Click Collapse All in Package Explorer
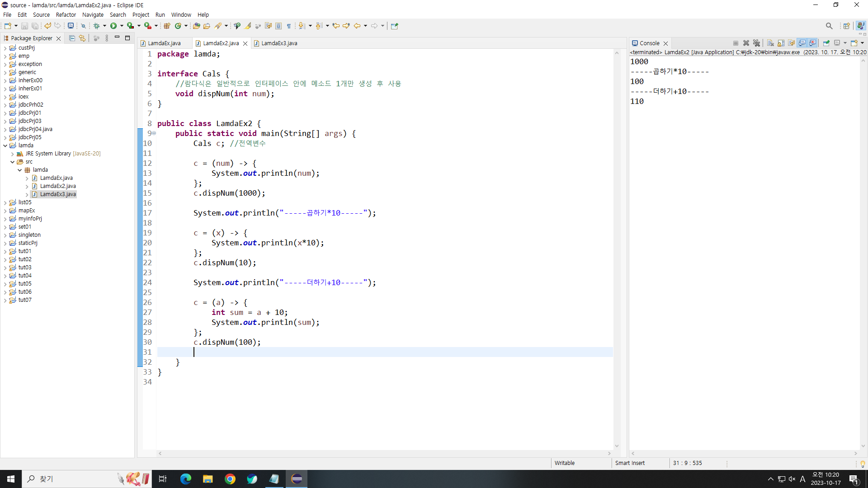Image resolution: width=868 pixels, height=488 pixels. [72, 38]
